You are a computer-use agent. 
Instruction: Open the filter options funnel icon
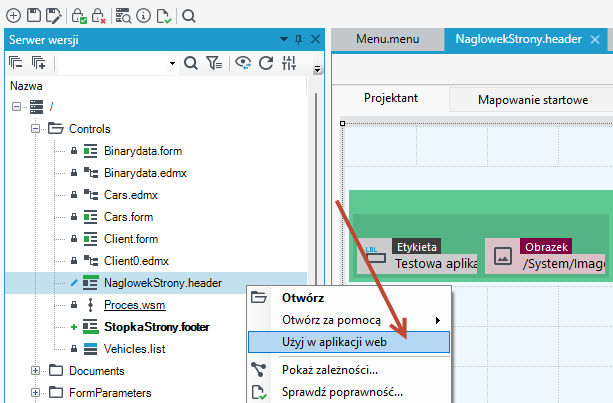click(214, 63)
